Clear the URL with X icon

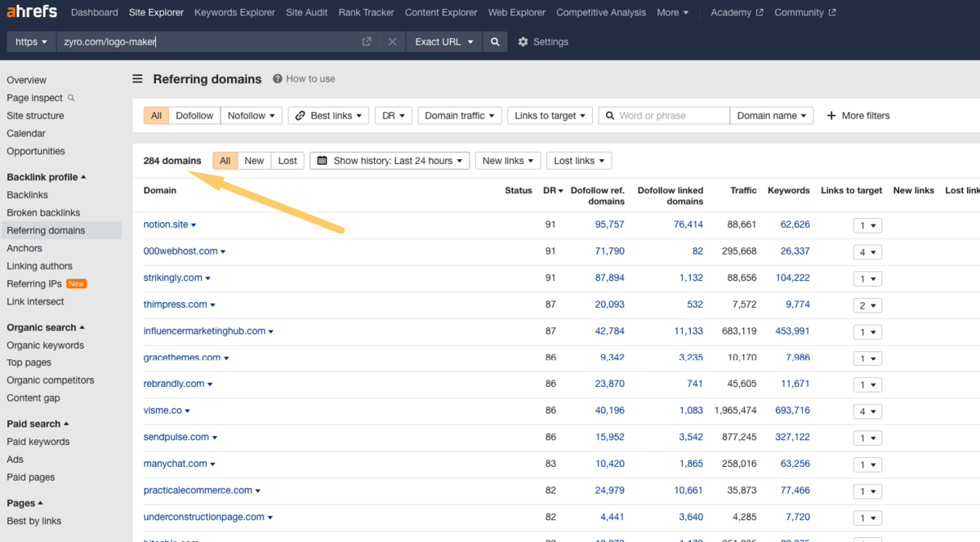tap(392, 42)
